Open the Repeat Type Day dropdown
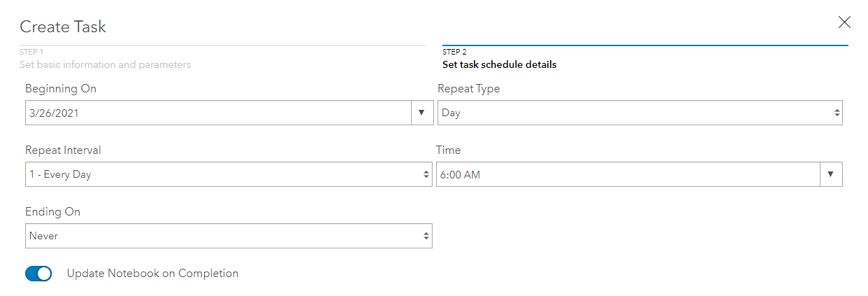This screenshot has width=868, height=296. [x=632, y=113]
